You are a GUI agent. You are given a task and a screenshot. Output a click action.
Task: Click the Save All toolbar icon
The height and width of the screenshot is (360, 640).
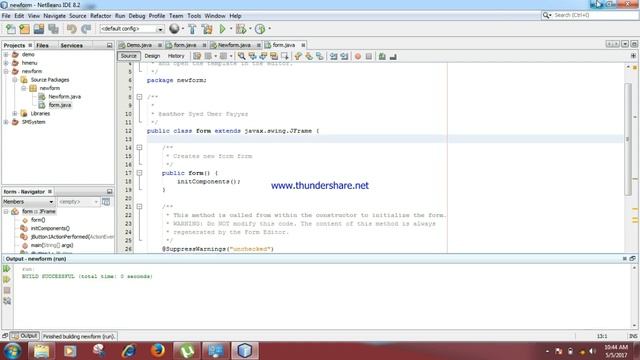(53, 29)
